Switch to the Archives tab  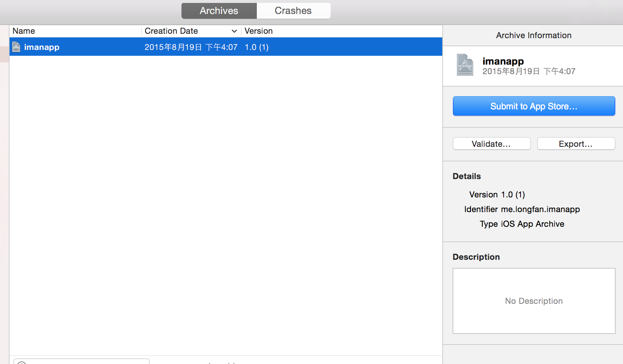point(219,11)
